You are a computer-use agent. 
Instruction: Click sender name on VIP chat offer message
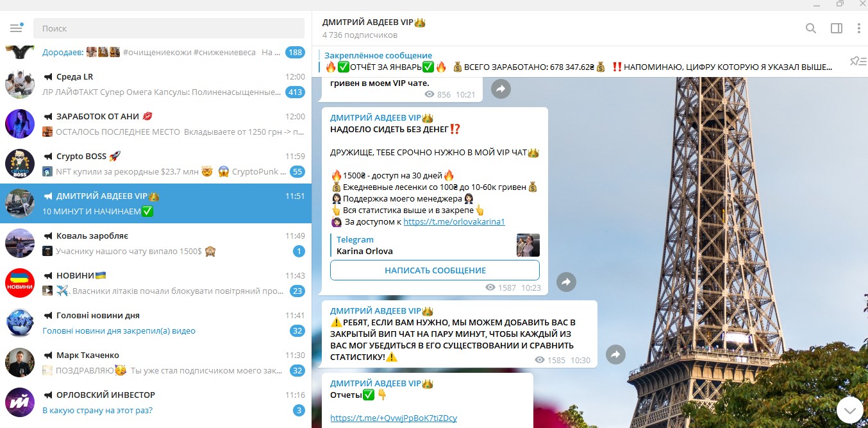[x=381, y=118]
